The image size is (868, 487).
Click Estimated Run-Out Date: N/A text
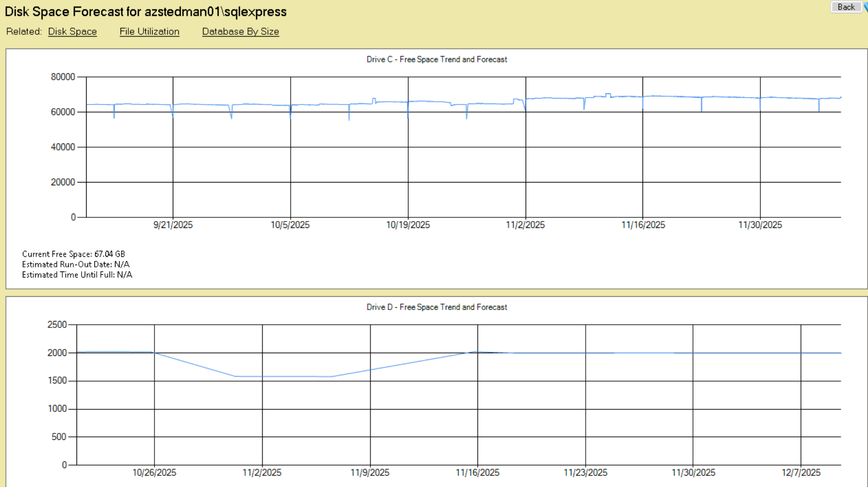click(x=76, y=265)
